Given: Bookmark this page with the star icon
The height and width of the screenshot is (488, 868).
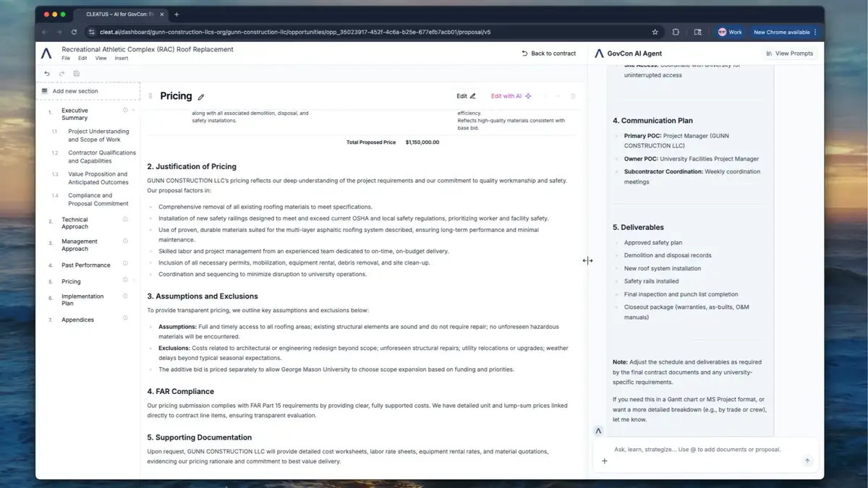Looking at the screenshot, I should click(x=655, y=32).
